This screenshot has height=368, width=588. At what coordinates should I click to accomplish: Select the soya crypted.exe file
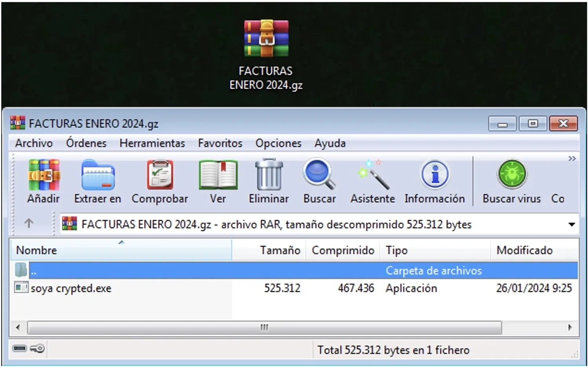tap(71, 288)
